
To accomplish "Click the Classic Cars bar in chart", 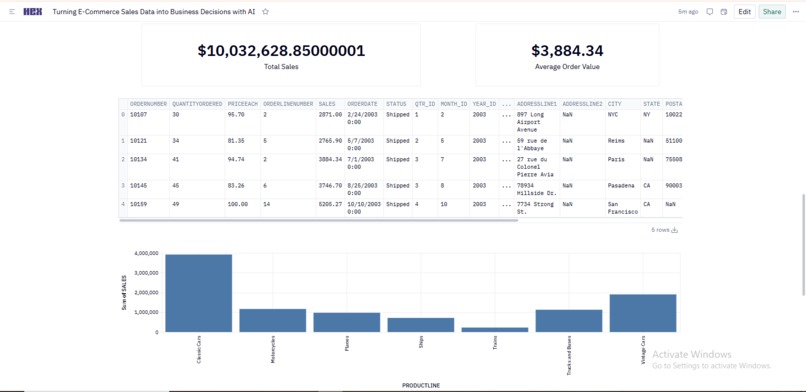I will (198, 293).
